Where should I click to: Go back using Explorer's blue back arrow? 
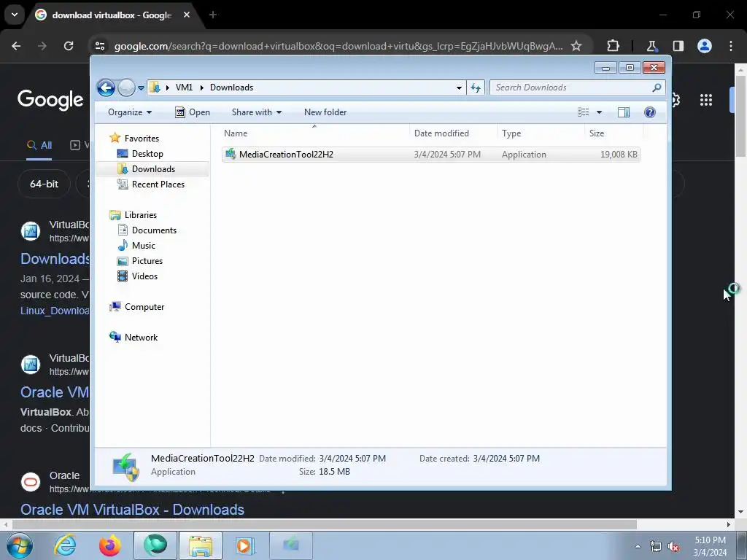pyautogui.click(x=106, y=87)
